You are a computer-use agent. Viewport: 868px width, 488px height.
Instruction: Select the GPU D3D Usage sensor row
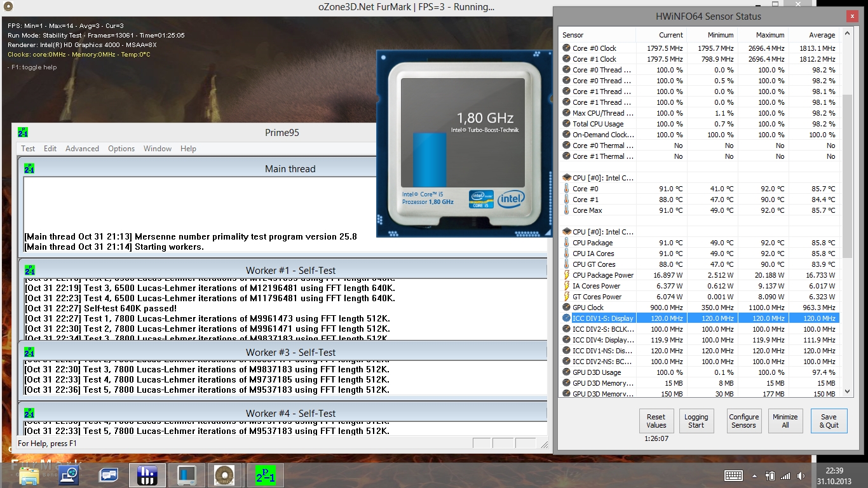[x=700, y=372]
